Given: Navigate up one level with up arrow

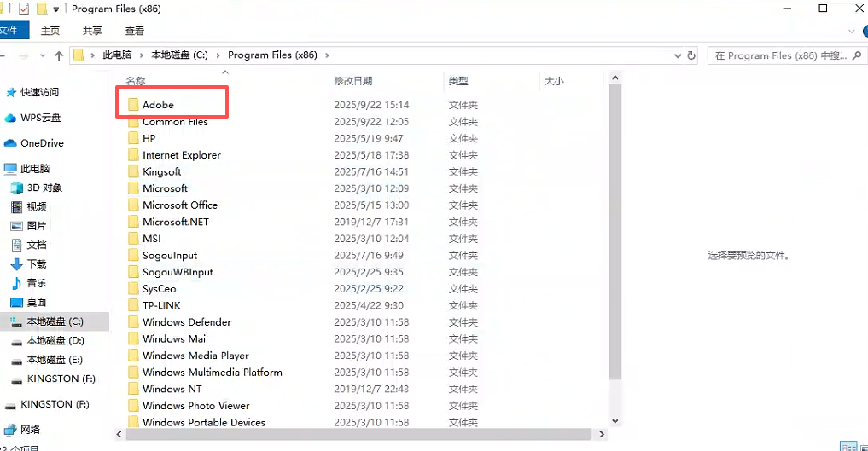Looking at the screenshot, I should [x=59, y=55].
